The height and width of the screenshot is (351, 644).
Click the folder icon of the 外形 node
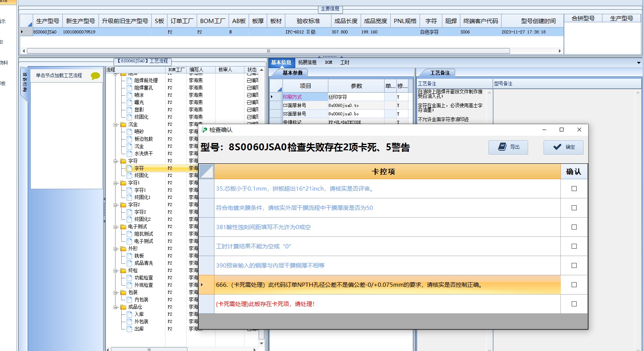pos(123,249)
